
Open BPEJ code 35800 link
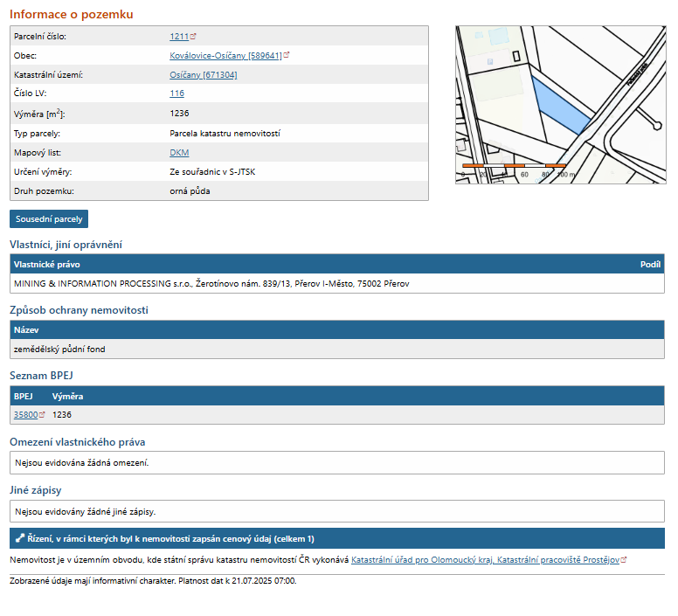coord(25,415)
